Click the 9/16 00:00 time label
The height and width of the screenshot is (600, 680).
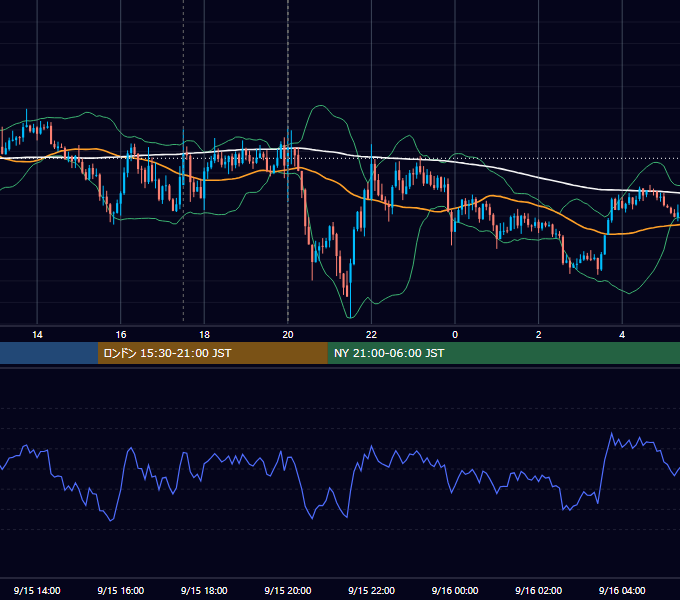tap(455, 590)
